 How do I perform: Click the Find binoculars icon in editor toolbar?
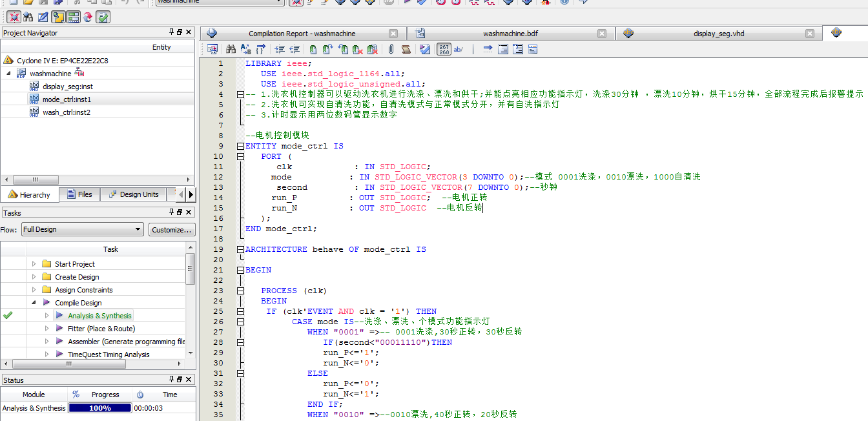231,49
